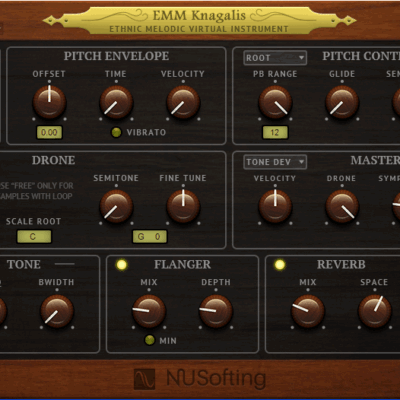Click the NUSofting brand name
The width and height of the screenshot is (400, 400).
pyautogui.click(x=216, y=379)
